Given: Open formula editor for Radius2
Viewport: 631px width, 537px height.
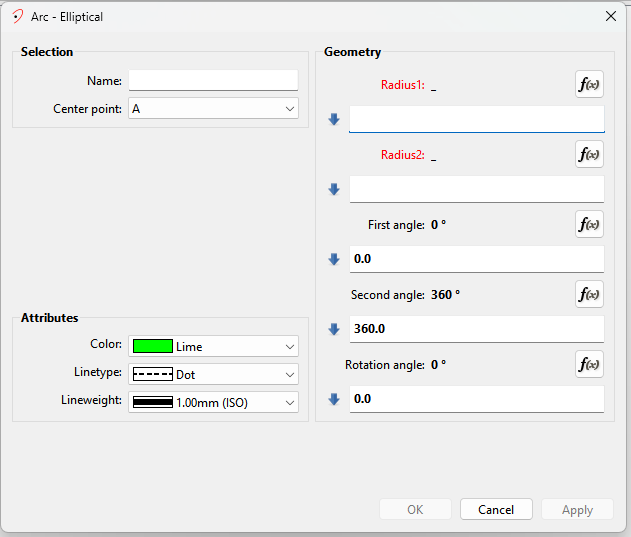Looking at the screenshot, I should pyautogui.click(x=589, y=154).
